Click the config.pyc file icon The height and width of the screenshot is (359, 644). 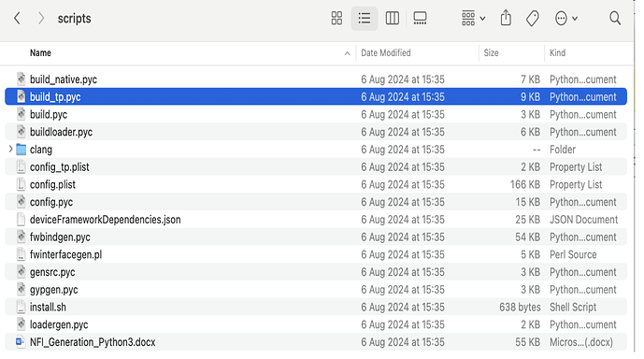(21, 202)
